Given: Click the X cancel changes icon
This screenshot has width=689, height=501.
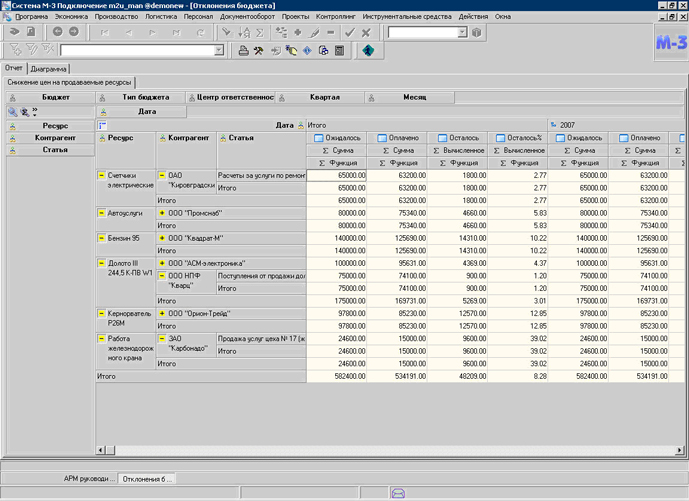Looking at the screenshot, I should [366, 33].
